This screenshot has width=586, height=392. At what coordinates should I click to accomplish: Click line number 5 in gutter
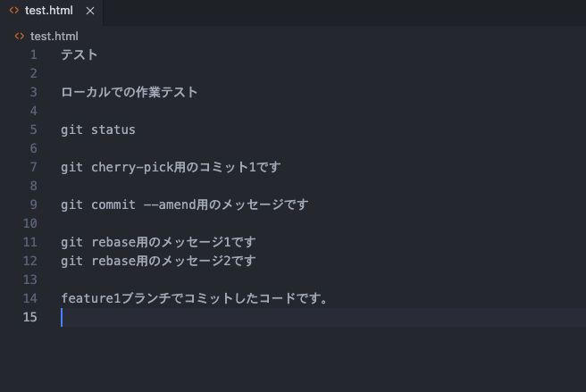click(34, 129)
